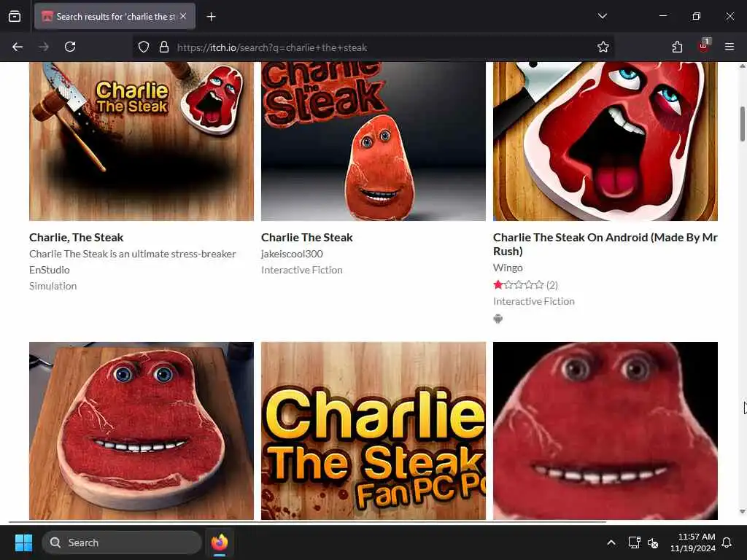Screen dimensions: 747x560
Task: Open the steak on cutting board thumbnail
Action: click(x=142, y=430)
